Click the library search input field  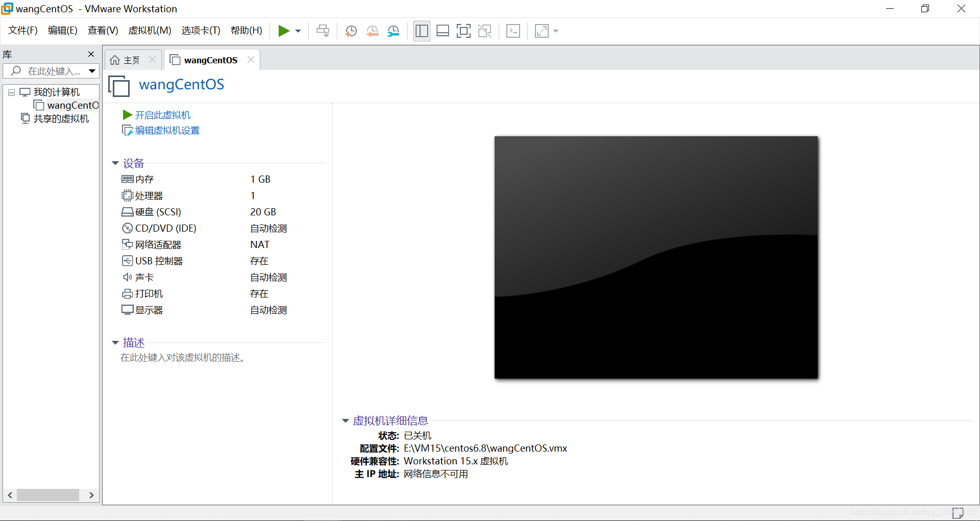(x=51, y=71)
